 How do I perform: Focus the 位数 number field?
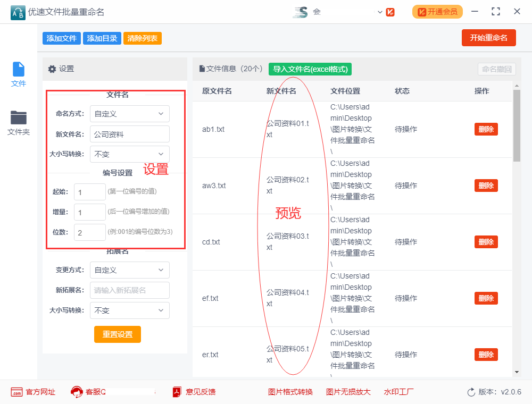pos(90,232)
